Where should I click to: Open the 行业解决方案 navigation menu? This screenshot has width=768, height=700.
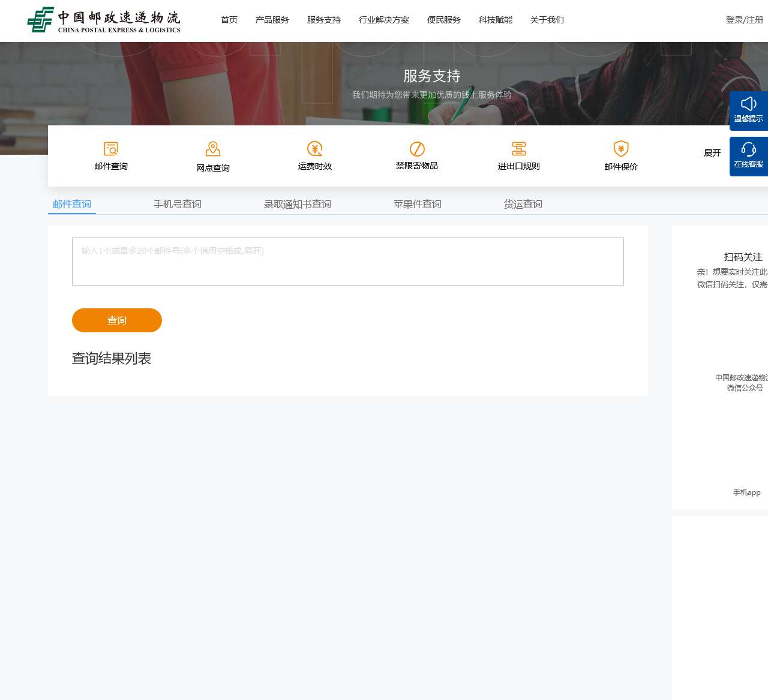click(x=384, y=20)
